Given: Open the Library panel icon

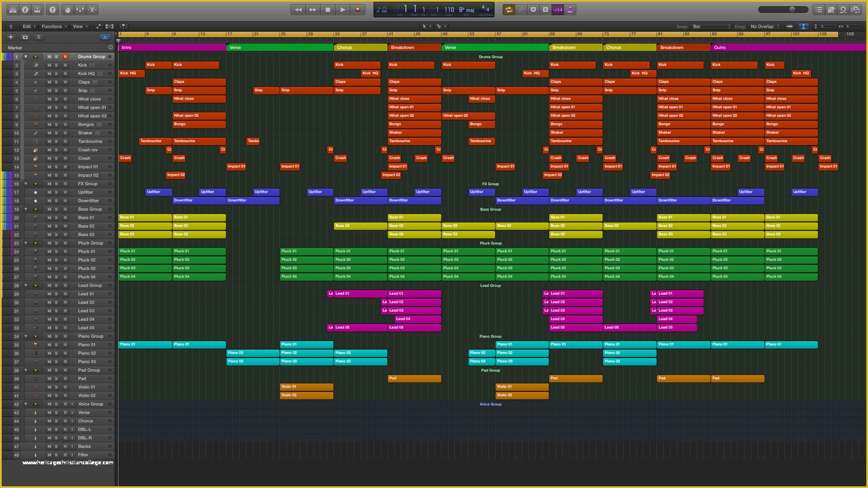Looking at the screenshot, I should tap(12, 10).
